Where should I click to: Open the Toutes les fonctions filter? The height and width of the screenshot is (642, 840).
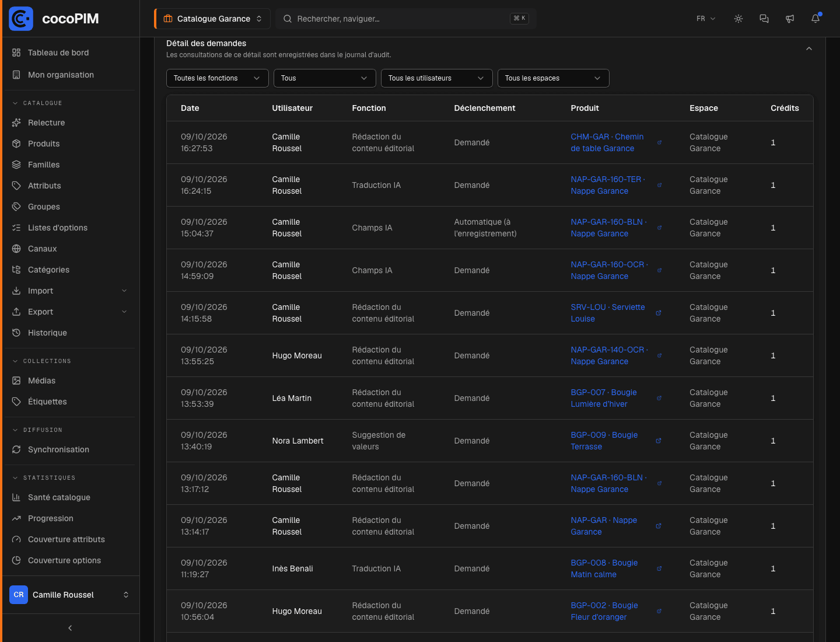pos(217,78)
